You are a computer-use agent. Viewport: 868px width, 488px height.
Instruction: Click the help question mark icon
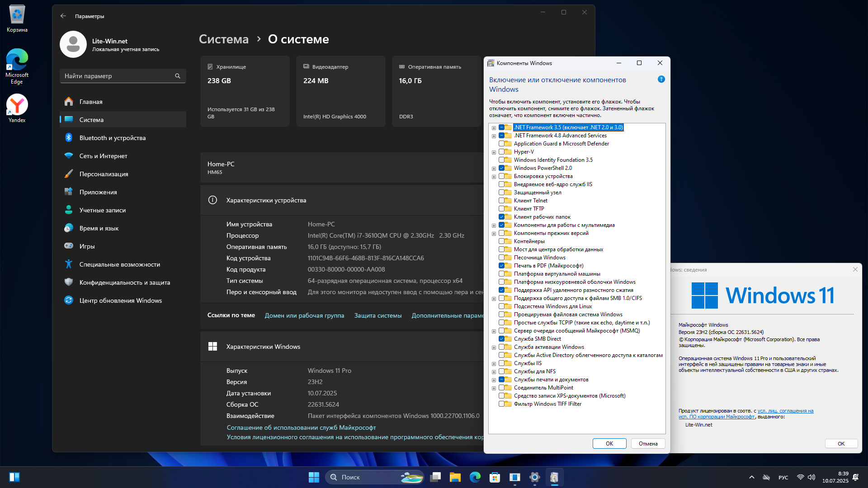pyautogui.click(x=661, y=80)
